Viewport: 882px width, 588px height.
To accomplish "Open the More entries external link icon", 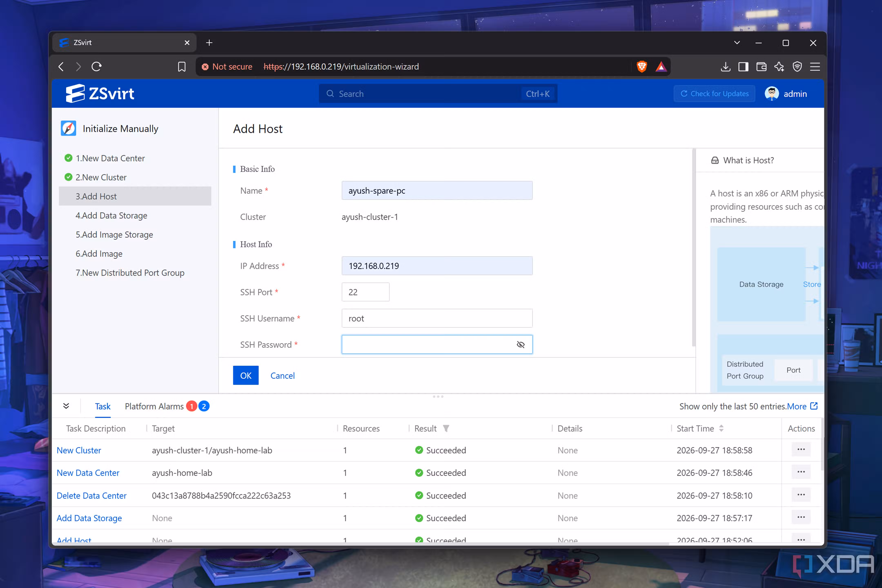I will pos(814,406).
